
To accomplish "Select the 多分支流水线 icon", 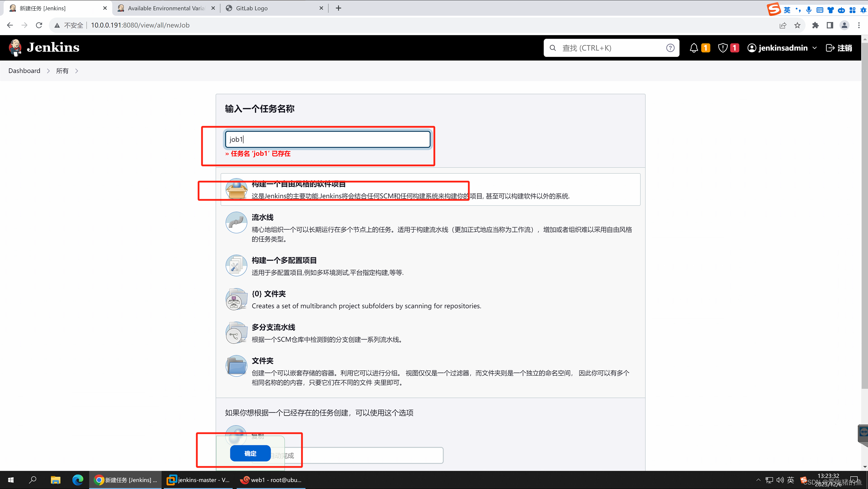I will click(236, 332).
